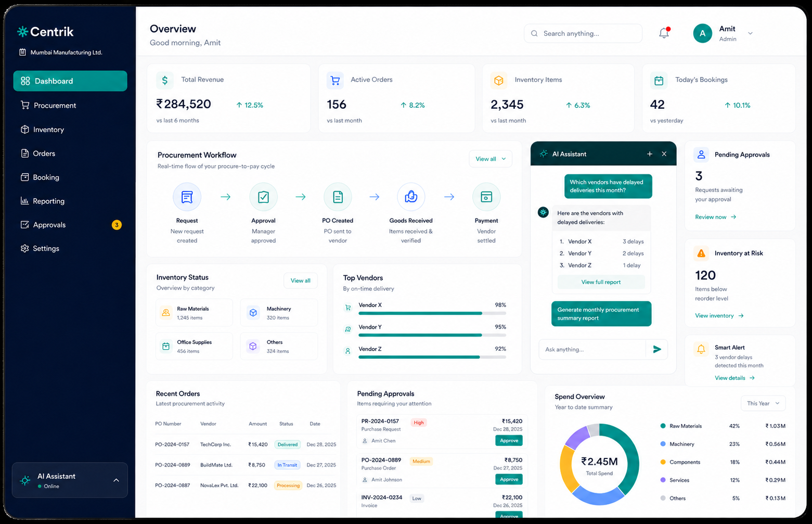812x524 pixels.
Task: Click the Active Orders cart icon
Action: 335,81
